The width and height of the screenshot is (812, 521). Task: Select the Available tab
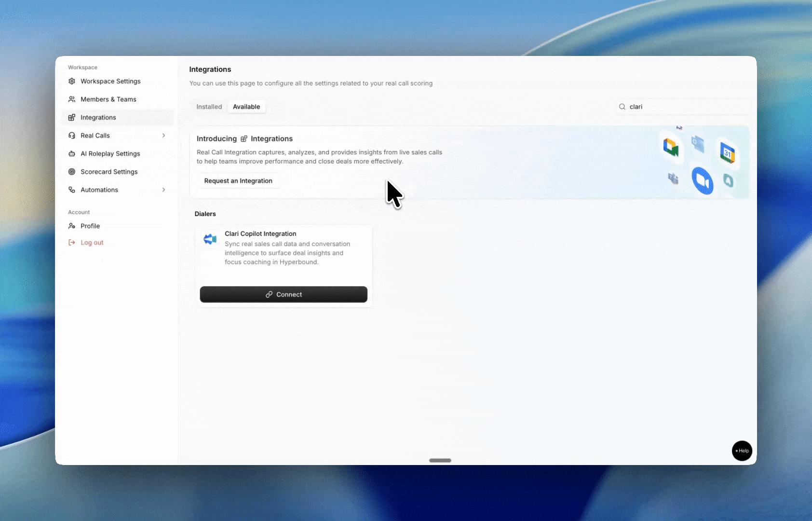coord(246,107)
